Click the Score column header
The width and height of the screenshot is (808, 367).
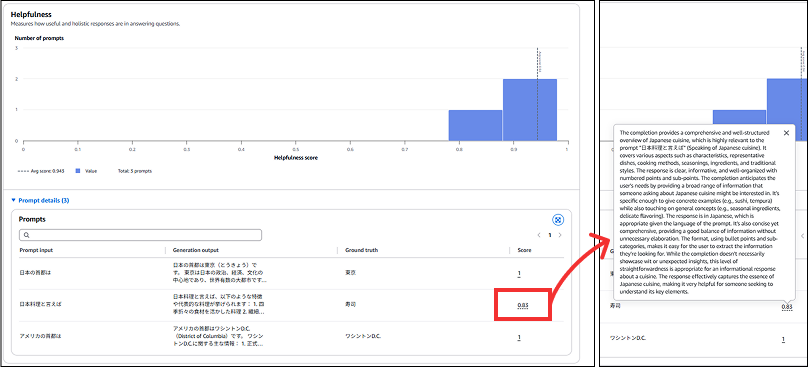point(524,250)
